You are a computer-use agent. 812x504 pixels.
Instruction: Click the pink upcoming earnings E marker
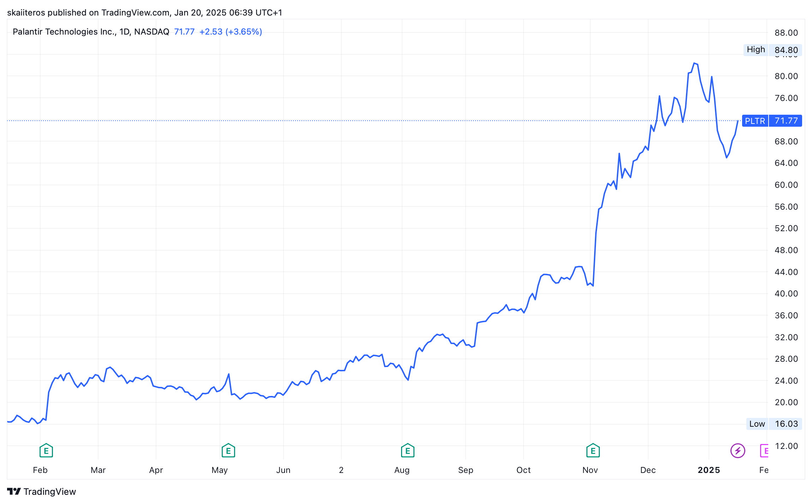coord(764,451)
